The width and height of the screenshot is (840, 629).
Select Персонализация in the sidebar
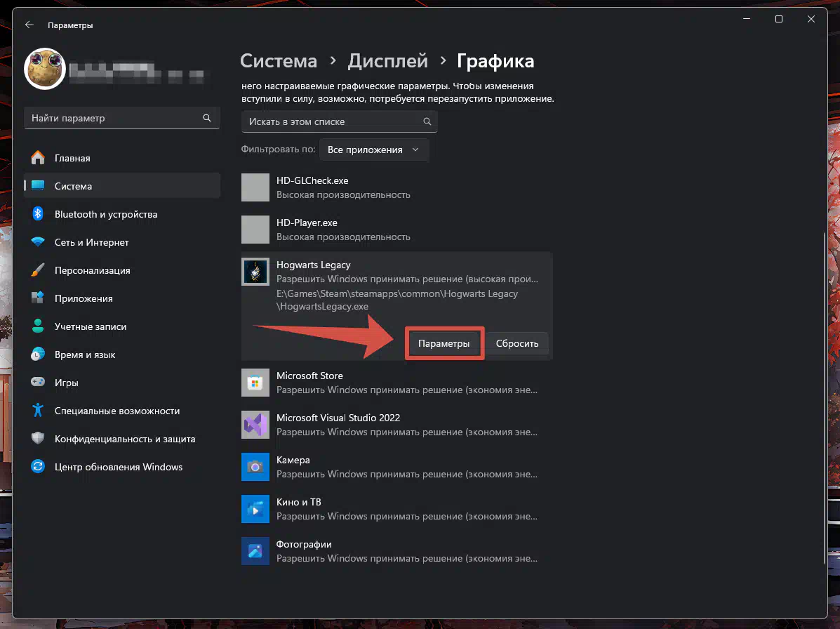tap(122, 270)
